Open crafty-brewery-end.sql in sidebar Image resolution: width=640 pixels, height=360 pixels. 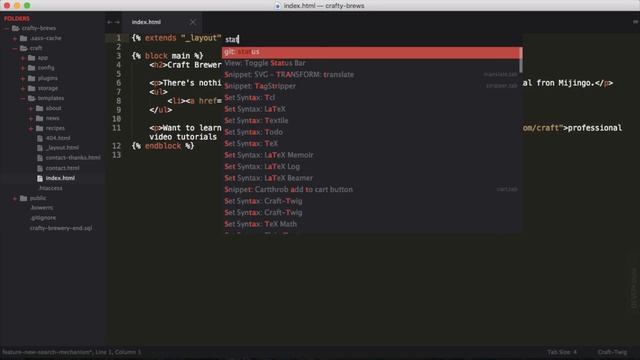61,228
